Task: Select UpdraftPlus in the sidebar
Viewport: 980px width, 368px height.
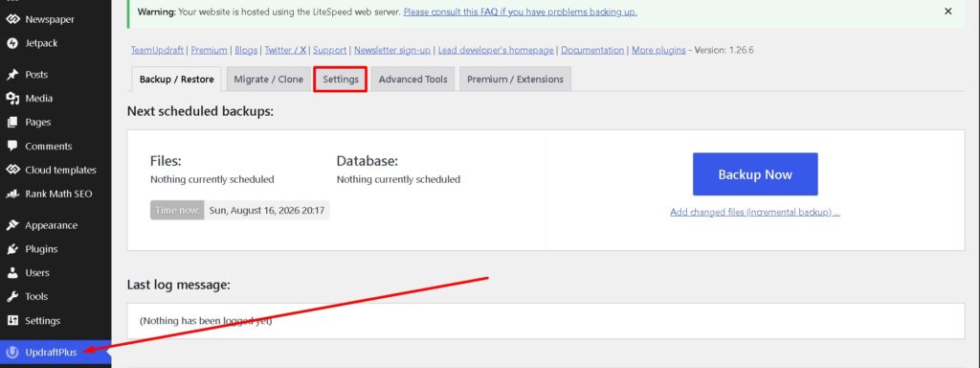Action: pyautogui.click(x=56, y=352)
